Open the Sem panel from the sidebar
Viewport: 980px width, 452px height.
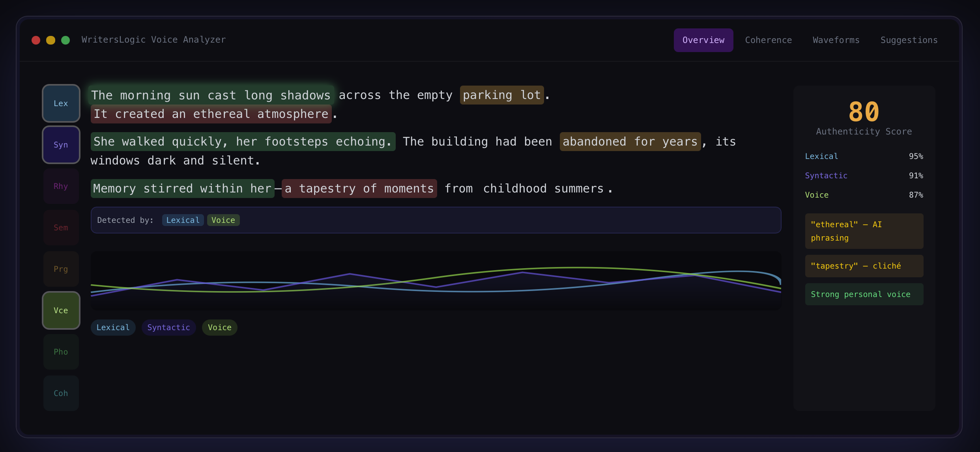tap(61, 227)
